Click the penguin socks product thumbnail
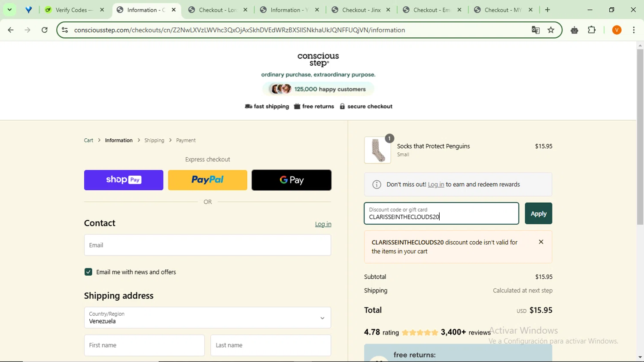 point(377,150)
